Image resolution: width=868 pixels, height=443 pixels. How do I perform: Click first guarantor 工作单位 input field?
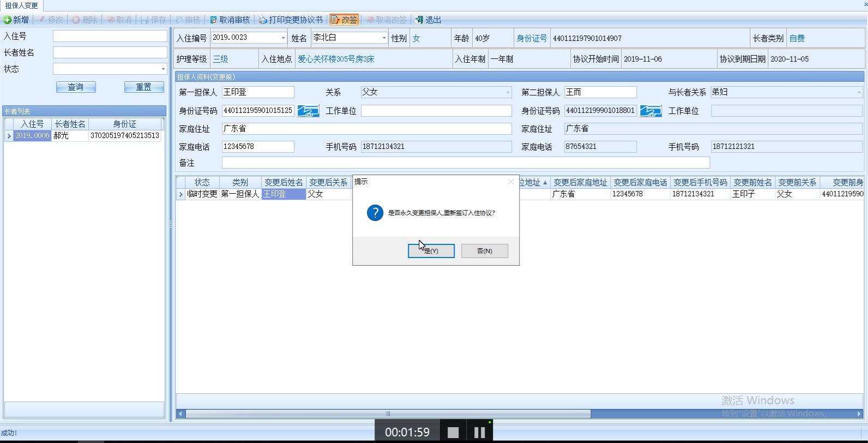(436, 111)
